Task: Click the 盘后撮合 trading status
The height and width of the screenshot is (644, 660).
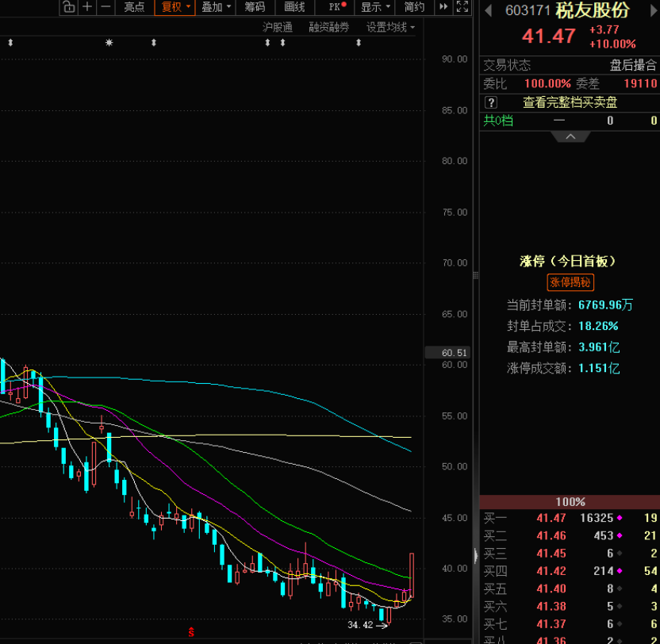Action: [633, 65]
